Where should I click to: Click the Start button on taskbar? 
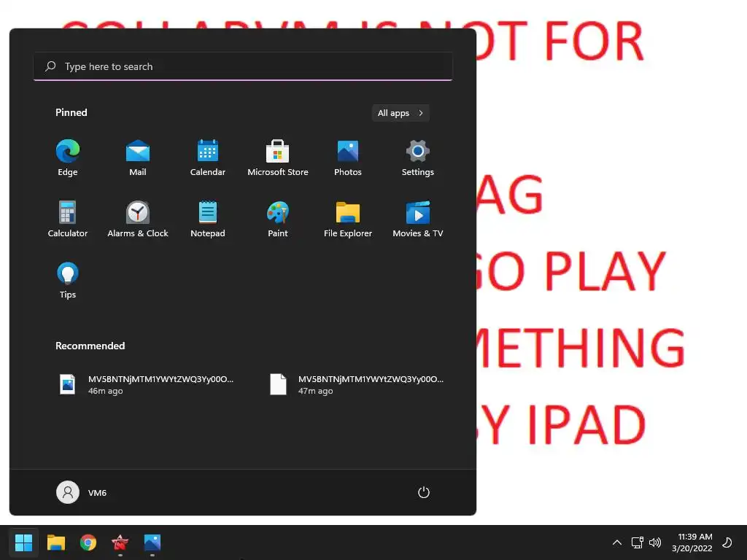pos(23,542)
